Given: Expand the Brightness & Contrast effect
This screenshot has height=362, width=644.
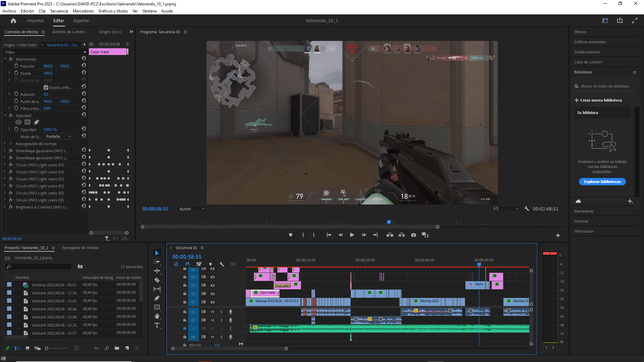Looking at the screenshot, I should click(x=5, y=207).
